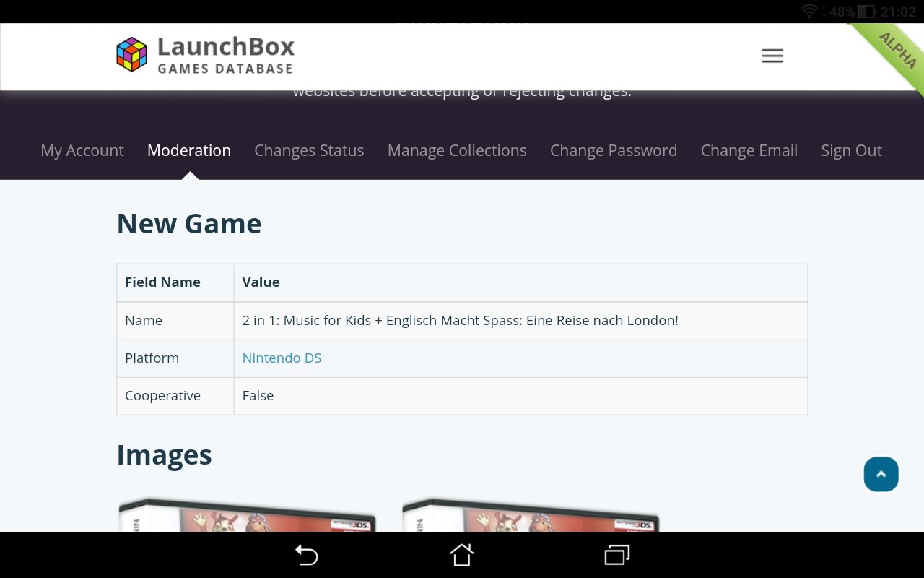
Task: Go to the Changes Status tab
Action: tap(309, 150)
